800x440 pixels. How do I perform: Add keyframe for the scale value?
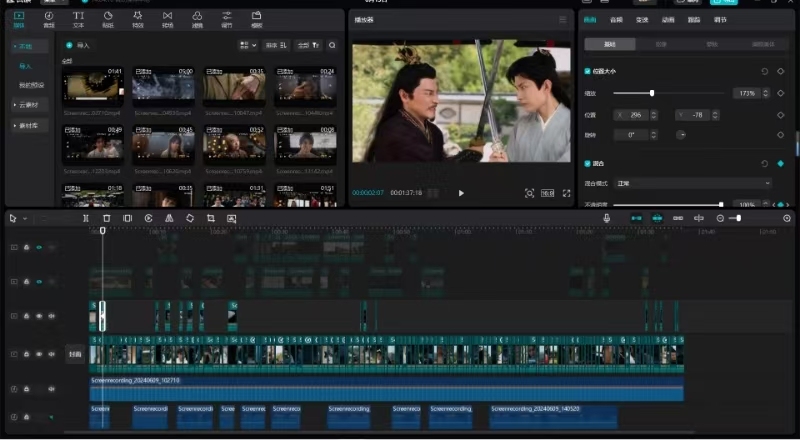tap(781, 93)
